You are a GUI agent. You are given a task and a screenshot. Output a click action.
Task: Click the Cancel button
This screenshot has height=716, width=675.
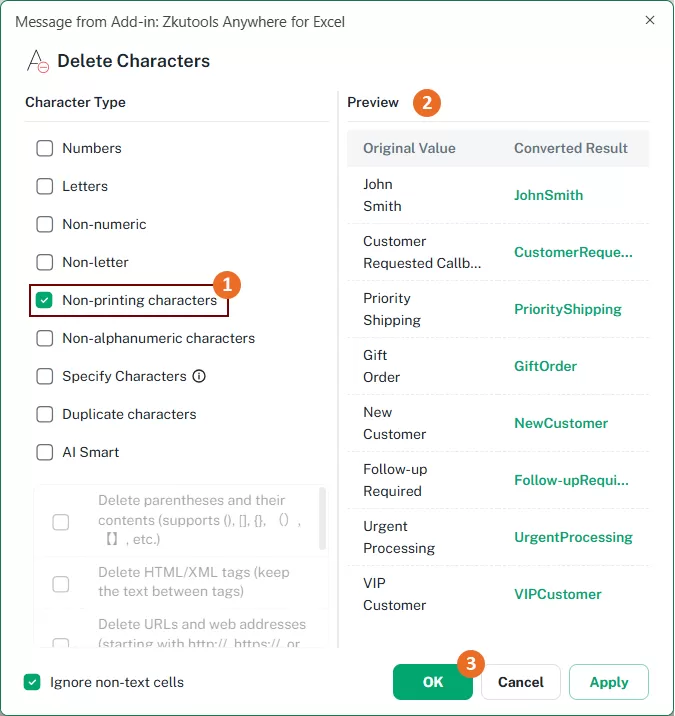click(x=521, y=682)
